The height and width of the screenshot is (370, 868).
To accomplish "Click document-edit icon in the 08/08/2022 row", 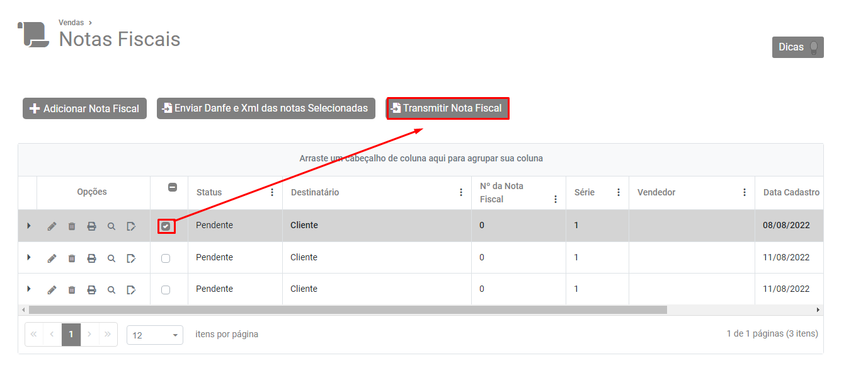I will tap(131, 226).
